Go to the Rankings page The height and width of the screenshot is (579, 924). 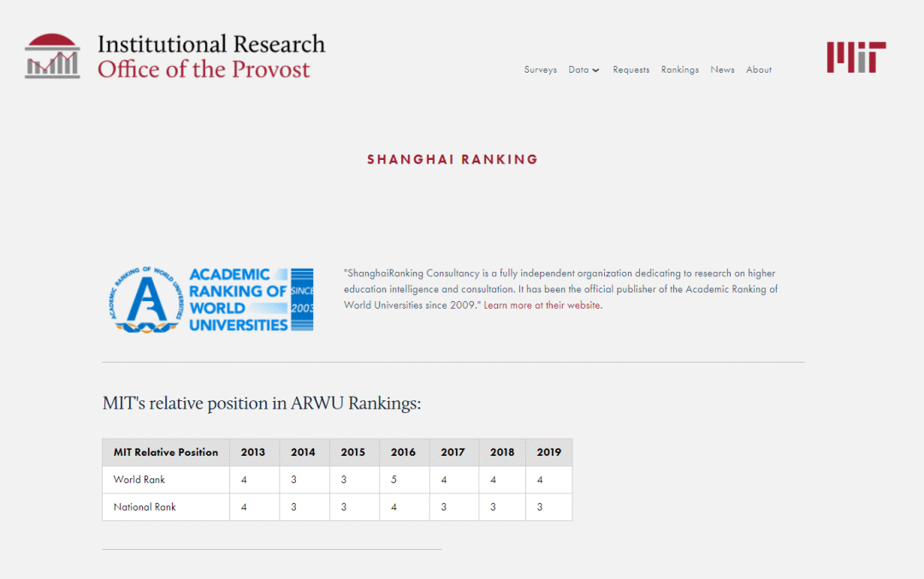point(679,69)
